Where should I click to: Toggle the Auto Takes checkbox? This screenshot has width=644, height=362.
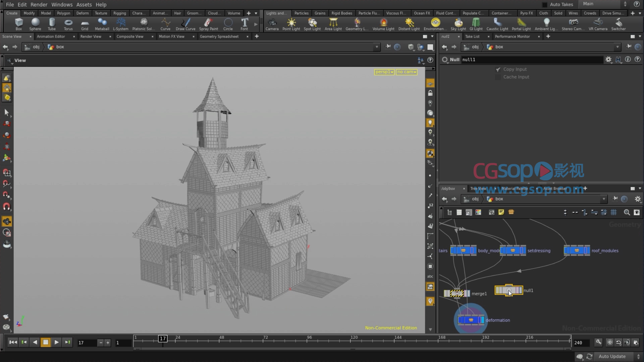tap(545, 5)
